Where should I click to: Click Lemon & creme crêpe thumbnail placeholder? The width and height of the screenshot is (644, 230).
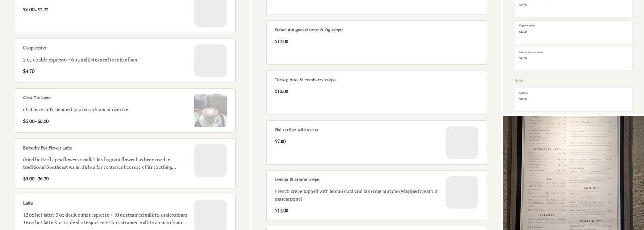tap(462, 192)
